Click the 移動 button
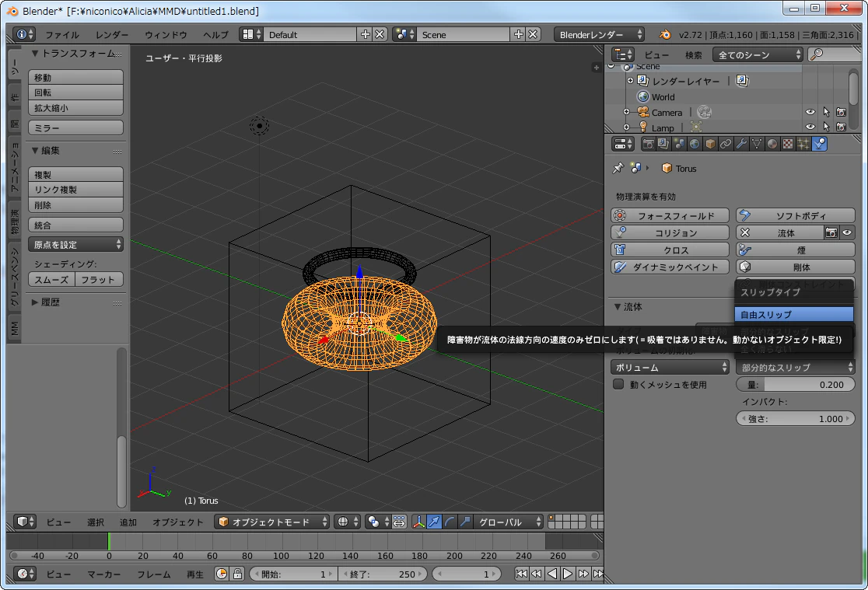The height and width of the screenshot is (590, 868). (76, 78)
